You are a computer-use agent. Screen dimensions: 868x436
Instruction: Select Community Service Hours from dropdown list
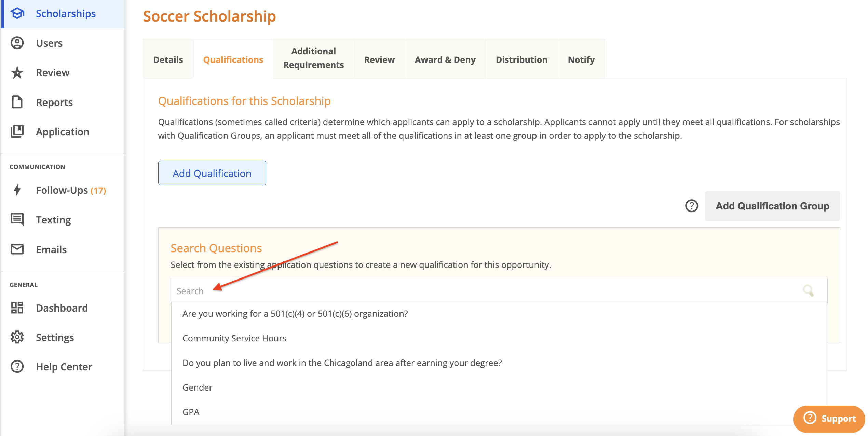[234, 338]
